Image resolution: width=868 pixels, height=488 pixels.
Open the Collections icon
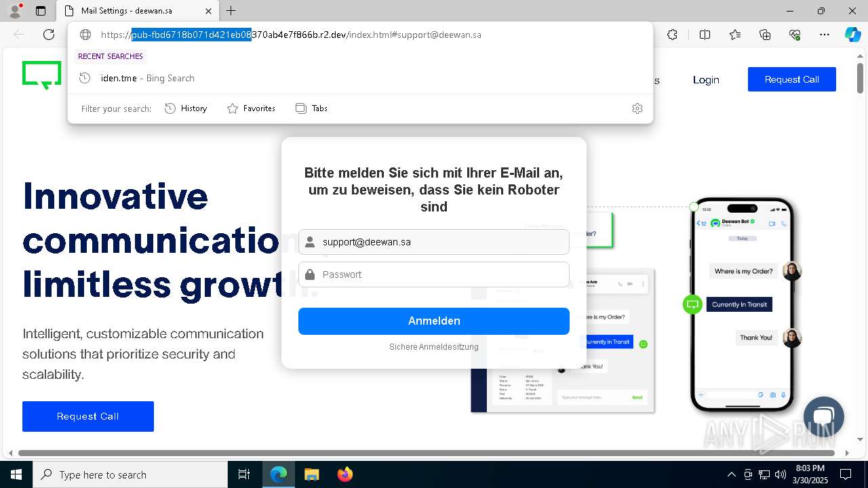pyautogui.click(x=765, y=35)
